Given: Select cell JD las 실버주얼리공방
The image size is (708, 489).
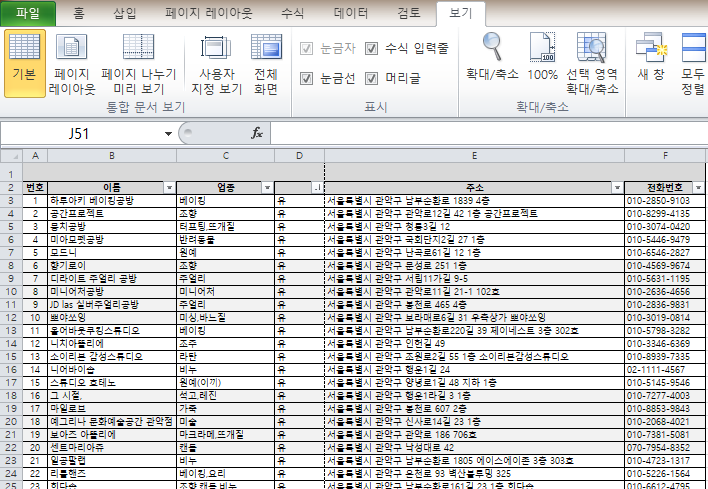Looking at the screenshot, I should click(112, 305).
